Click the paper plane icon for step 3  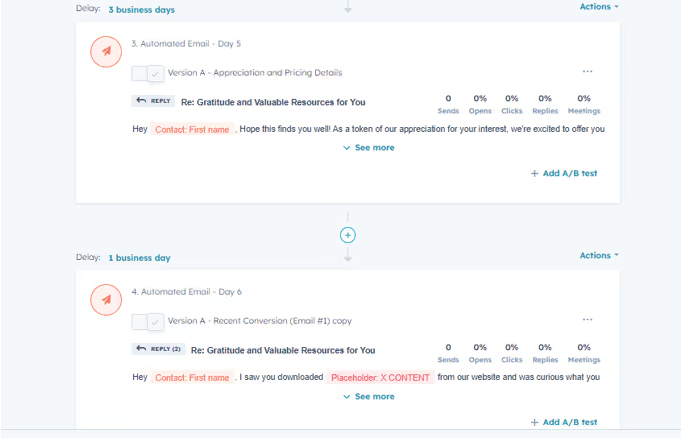106,51
